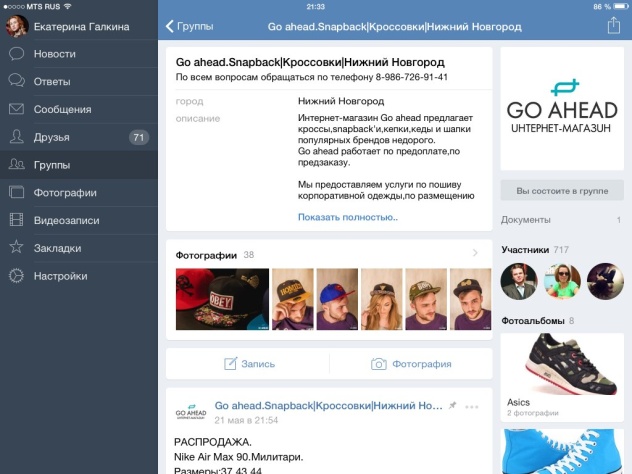Tap the member avatar in a suit
Viewport: 632px width, 474px height.
click(519, 281)
